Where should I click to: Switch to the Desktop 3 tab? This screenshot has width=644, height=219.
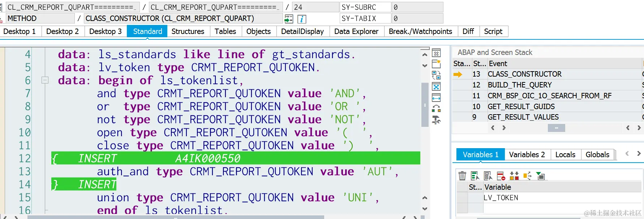[106, 31]
